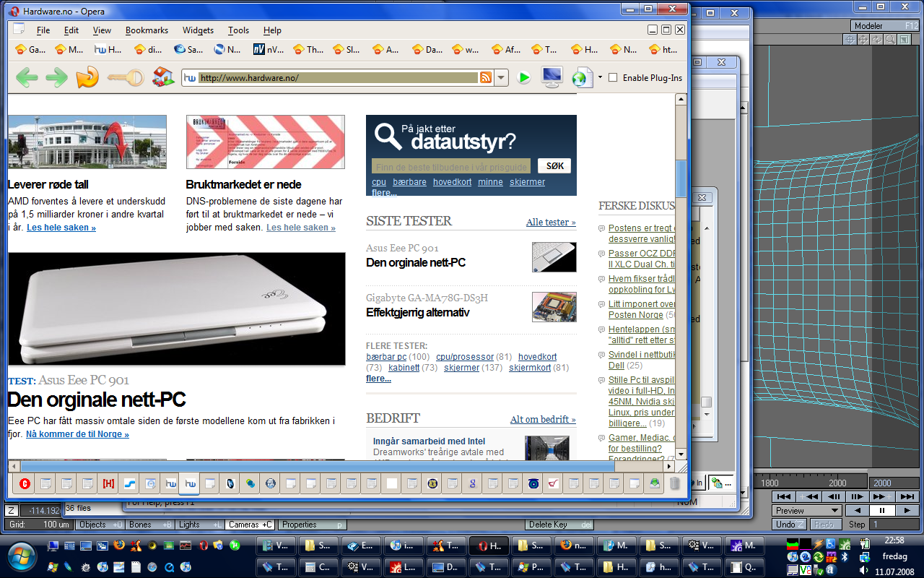Click the 'bærbare' category link under search box
924x578 pixels.
coord(409,182)
